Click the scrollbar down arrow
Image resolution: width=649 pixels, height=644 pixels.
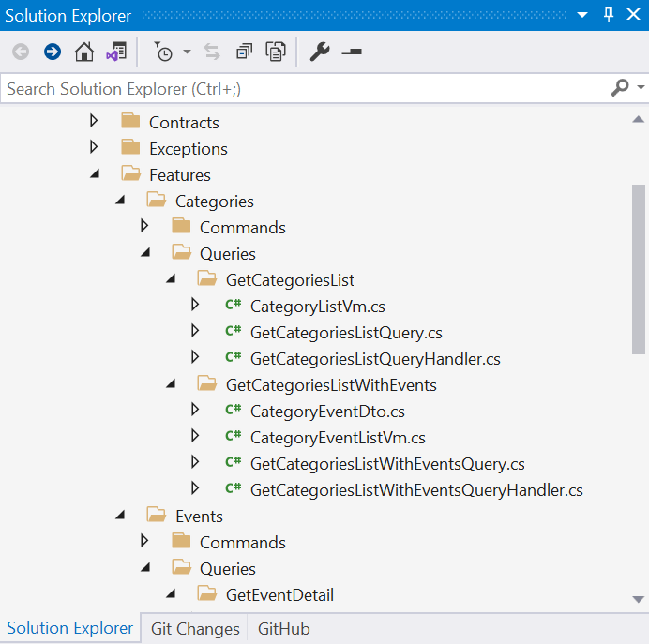(639, 599)
